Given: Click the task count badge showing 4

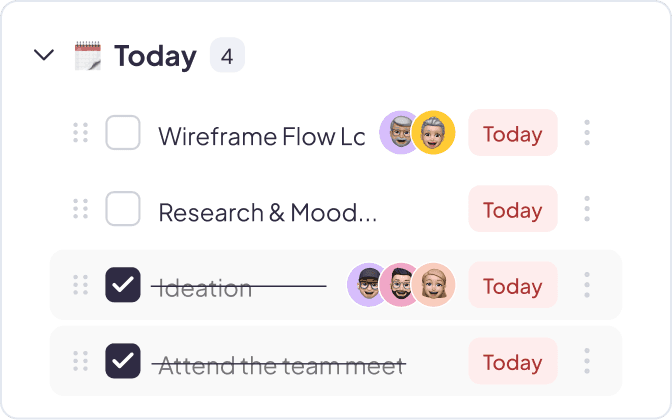Looking at the screenshot, I should point(227,56).
